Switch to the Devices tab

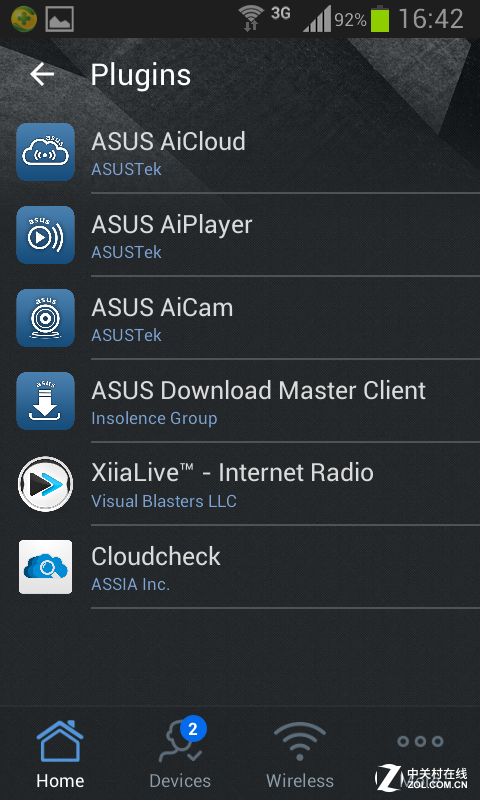[180, 755]
